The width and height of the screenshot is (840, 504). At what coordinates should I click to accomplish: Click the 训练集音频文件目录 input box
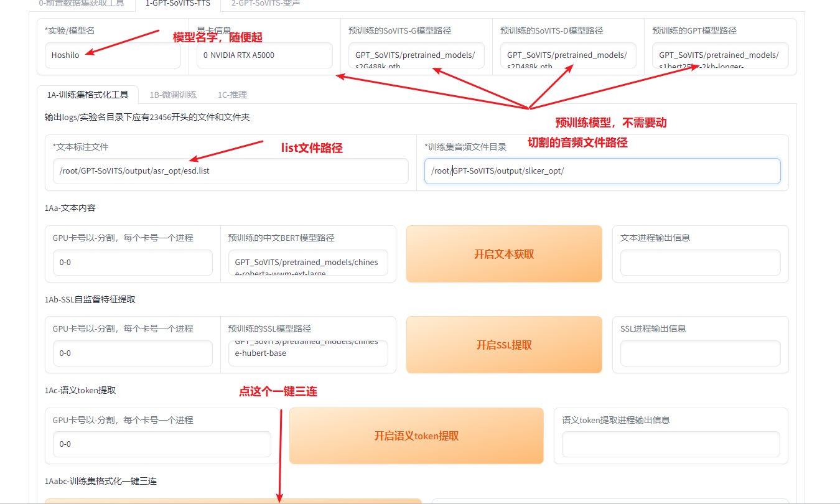tap(602, 171)
